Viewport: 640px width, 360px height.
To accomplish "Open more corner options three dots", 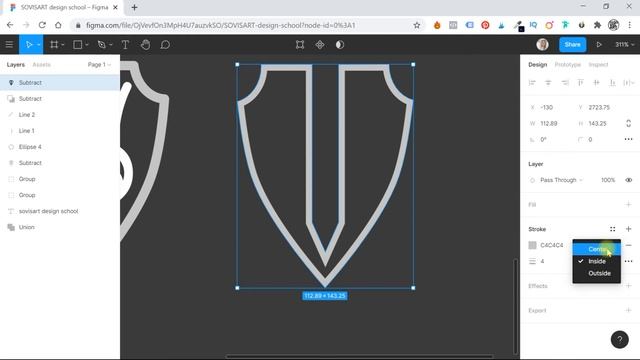I will [x=629, y=140].
